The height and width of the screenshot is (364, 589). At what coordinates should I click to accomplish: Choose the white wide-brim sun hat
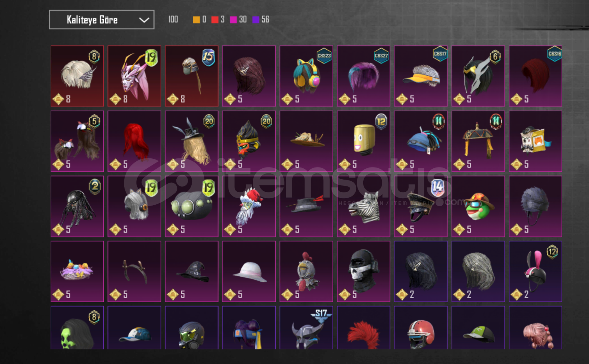[x=249, y=271]
